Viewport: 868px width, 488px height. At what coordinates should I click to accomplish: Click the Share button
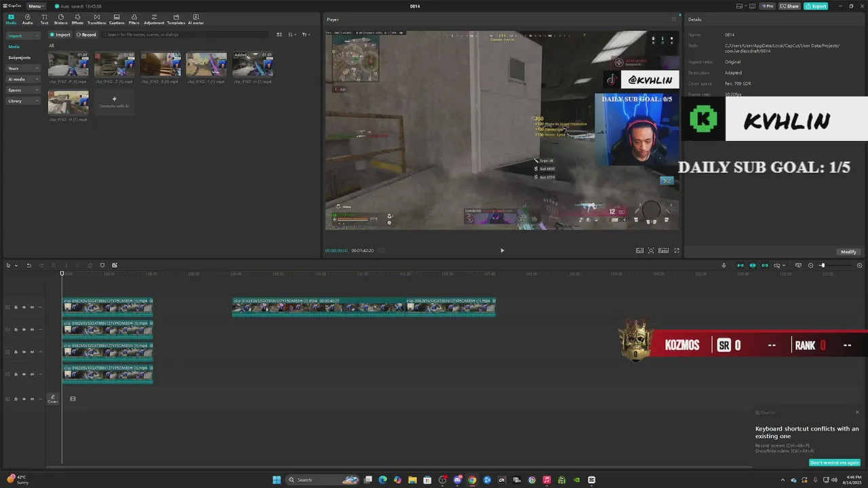pos(789,6)
